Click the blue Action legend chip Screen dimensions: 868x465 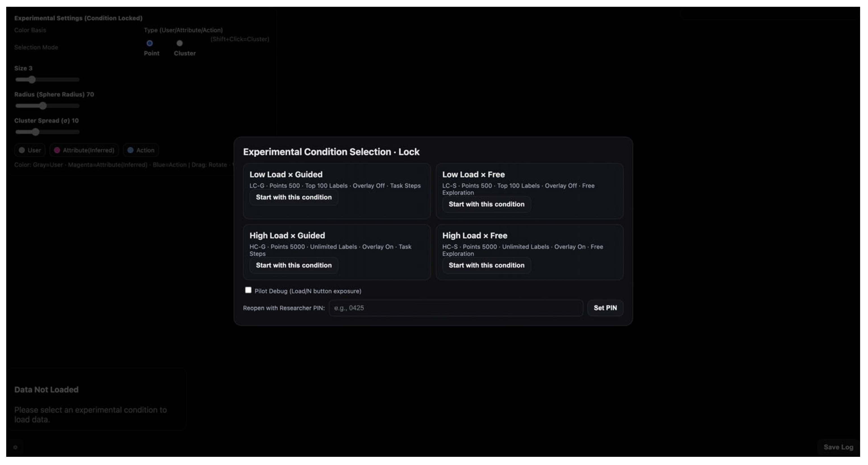(141, 150)
